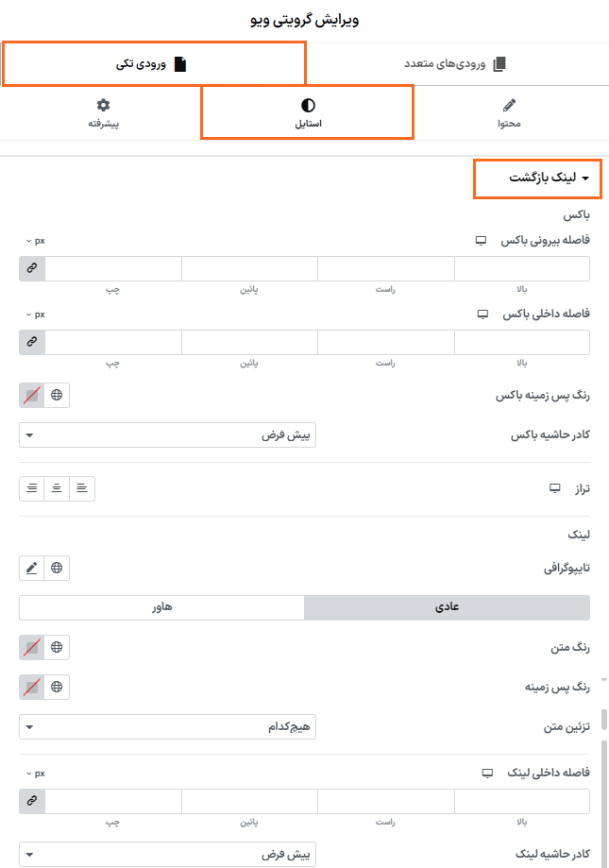This screenshot has height=868, width=609.
Task: Toggle linked values for فاصله داخلی لینک
Action: coord(31,800)
